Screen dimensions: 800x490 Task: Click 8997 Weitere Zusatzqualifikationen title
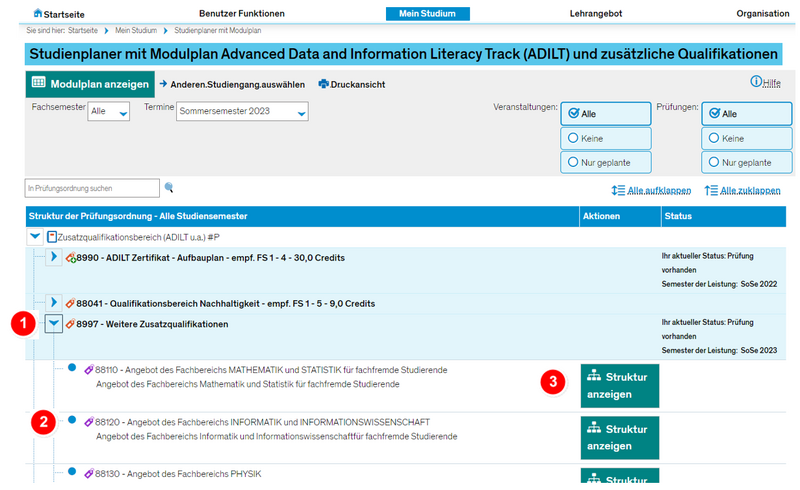click(152, 324)
